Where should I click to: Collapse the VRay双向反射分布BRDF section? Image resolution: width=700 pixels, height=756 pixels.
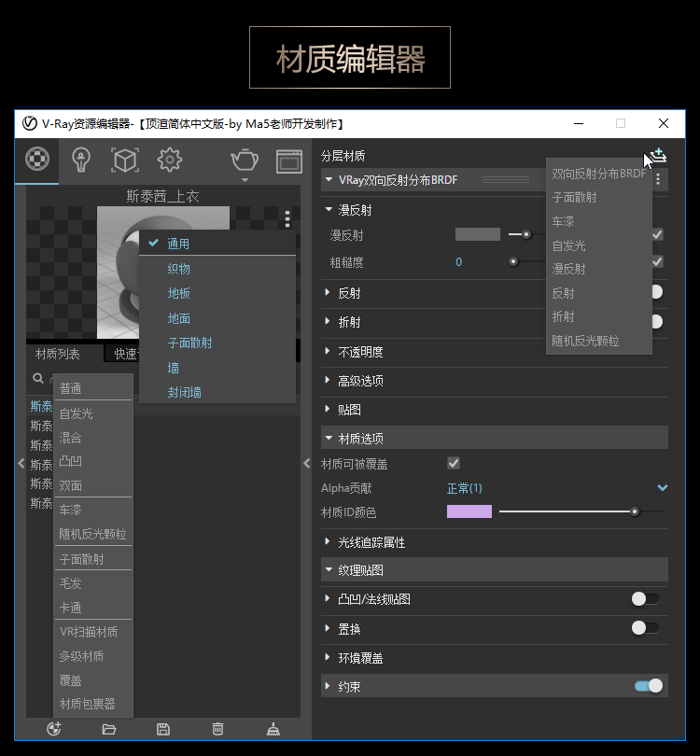pos(329,179)
